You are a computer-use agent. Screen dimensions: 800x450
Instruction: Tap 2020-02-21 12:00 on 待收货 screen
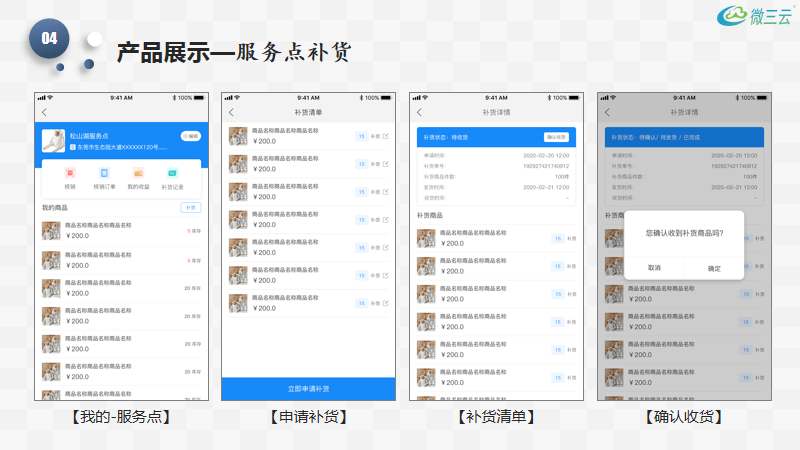point(546,187)
